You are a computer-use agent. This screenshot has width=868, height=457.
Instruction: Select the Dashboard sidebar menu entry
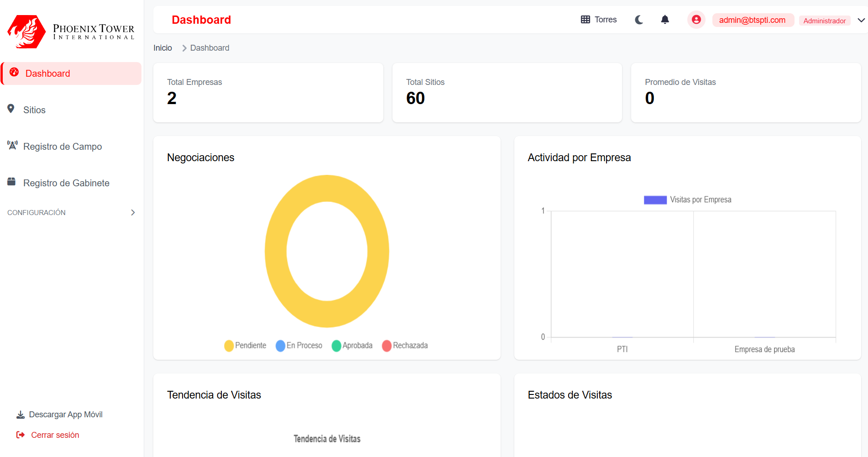[x=48, y=73]
